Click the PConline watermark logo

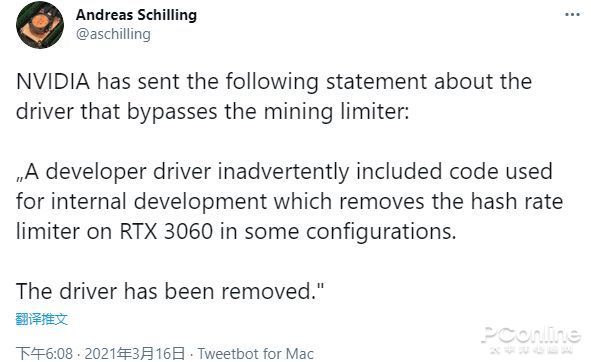pyautogui.click(x=531, y=339)
